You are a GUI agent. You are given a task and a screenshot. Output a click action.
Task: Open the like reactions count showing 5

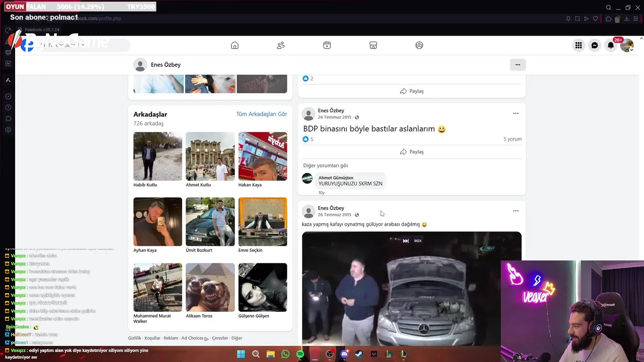308,139
